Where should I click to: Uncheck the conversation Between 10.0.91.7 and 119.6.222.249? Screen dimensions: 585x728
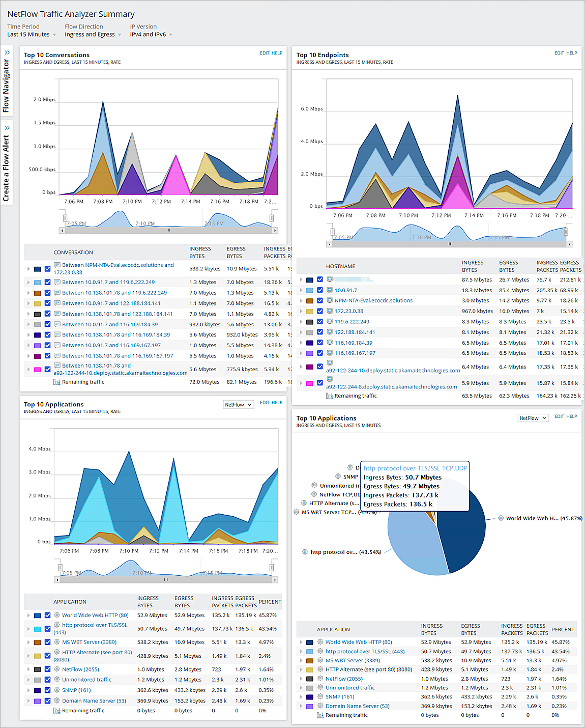tap(47, 282)
